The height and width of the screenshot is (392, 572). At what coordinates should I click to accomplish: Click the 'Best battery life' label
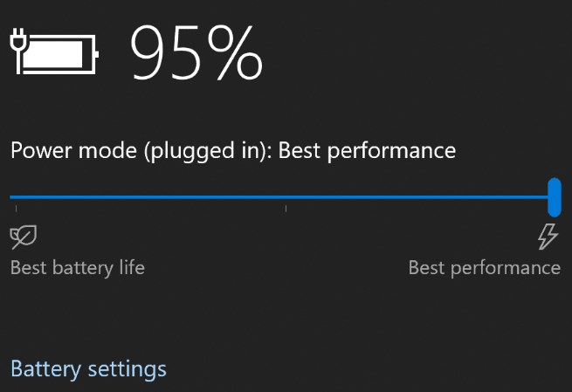[x=78, y=267]
